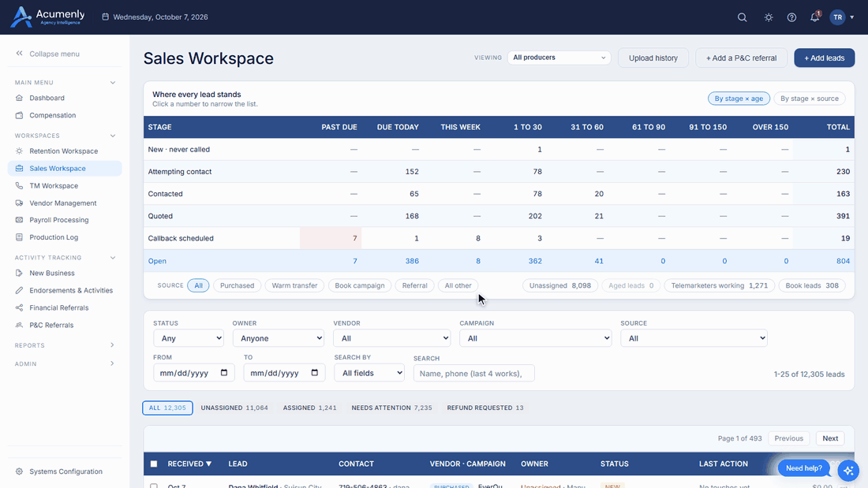
Task: Open the Vendor dropdown
Action: click(392, 338)
